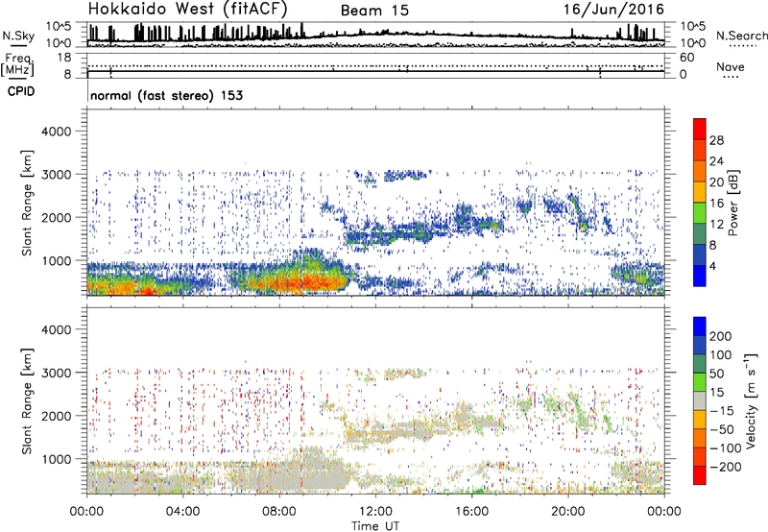Click the N.Sky noise trace plot at top
768x532 pixels.
pyautogui.click(x=376, y=35)
